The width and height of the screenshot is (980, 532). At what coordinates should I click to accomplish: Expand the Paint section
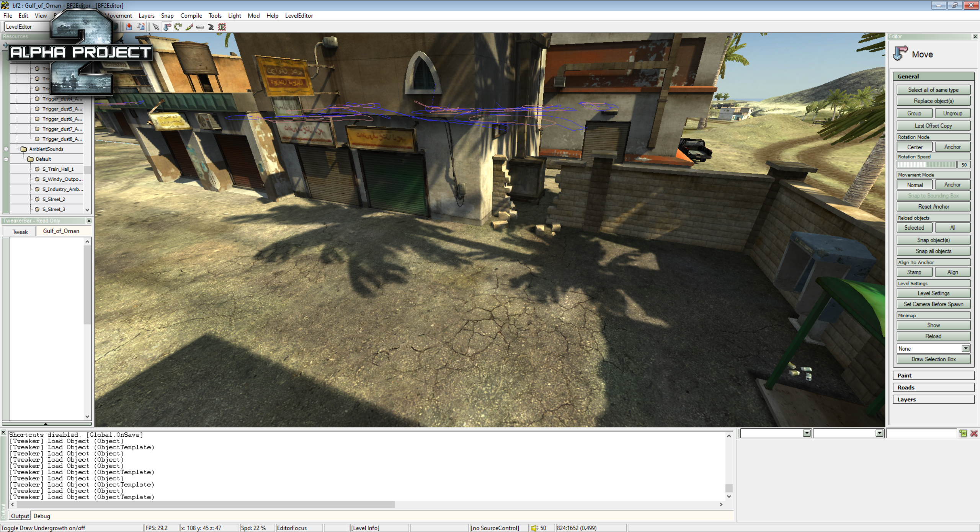click(933, 376)
